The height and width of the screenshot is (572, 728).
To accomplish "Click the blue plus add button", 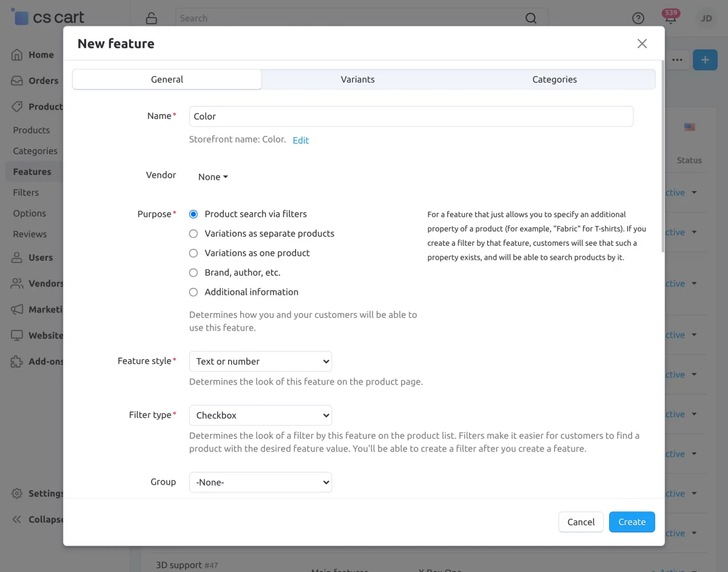I will [x=705, y=60].
